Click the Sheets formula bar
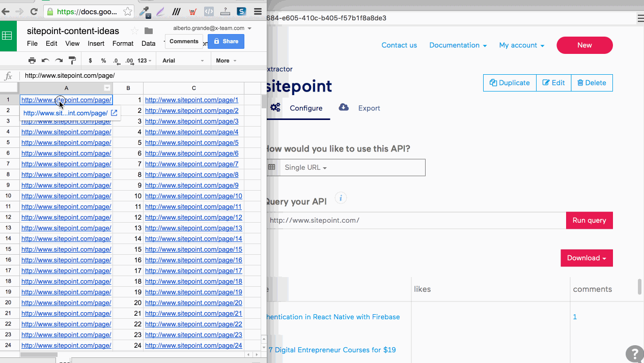The width and height of the screenshot is (644, 363). (x=143, y=76)
